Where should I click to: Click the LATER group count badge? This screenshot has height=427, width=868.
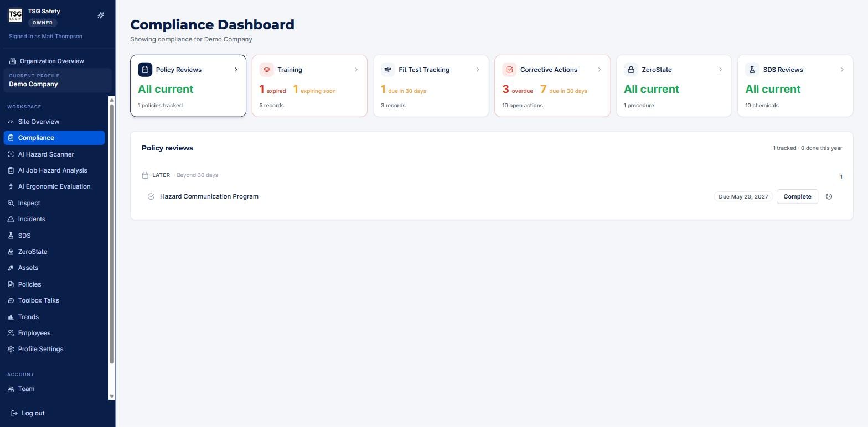841,177
